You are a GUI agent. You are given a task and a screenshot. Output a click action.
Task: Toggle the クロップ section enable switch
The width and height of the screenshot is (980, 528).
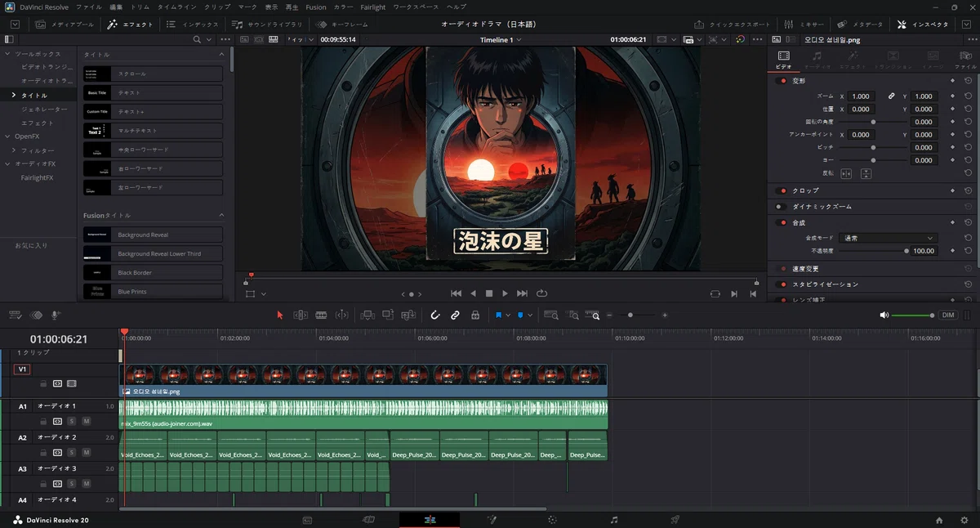coord(783,190)
